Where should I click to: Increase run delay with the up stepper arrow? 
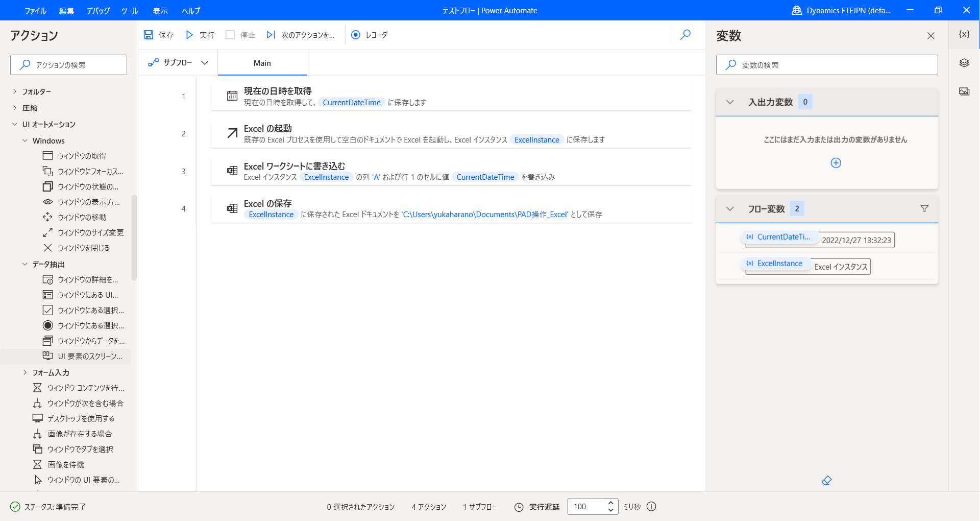[610, 503]
